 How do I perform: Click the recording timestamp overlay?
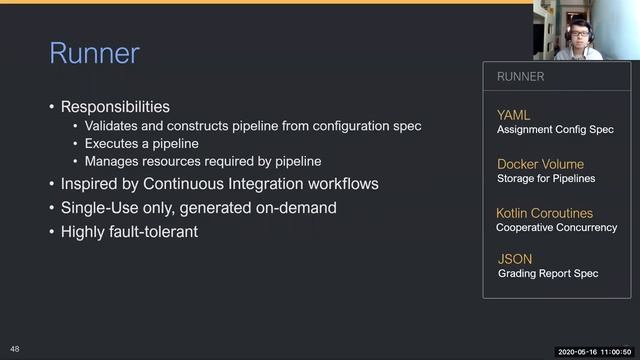594,352
